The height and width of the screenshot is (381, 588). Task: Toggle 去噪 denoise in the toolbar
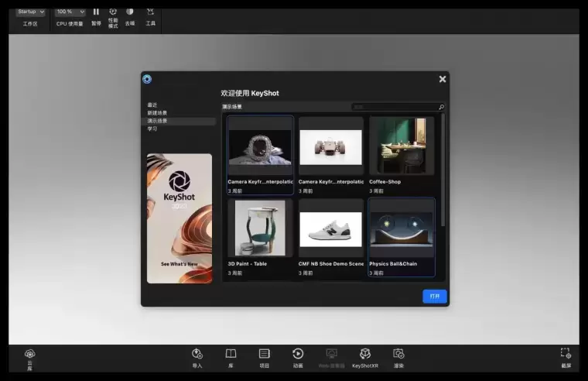pos(130,12)
